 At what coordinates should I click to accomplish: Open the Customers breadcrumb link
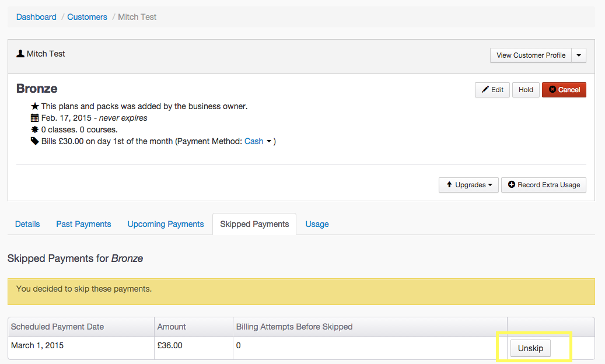[x=87, y=17]
